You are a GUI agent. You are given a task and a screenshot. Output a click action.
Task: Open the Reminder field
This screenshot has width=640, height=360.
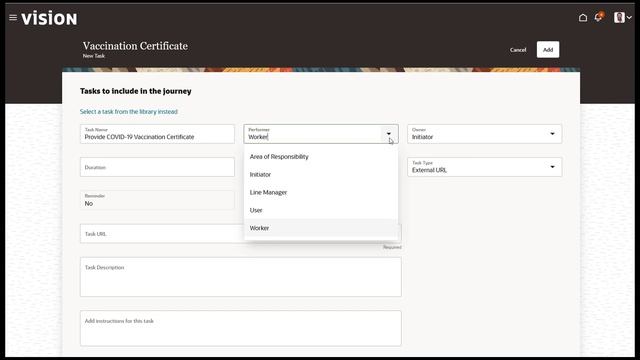pyautogui.click(x=157, y=200)
